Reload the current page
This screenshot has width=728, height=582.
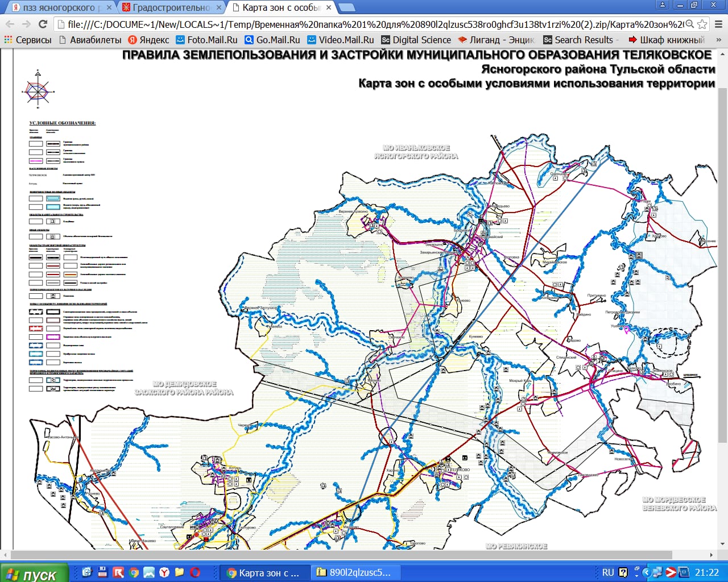[x=43, y=24]
